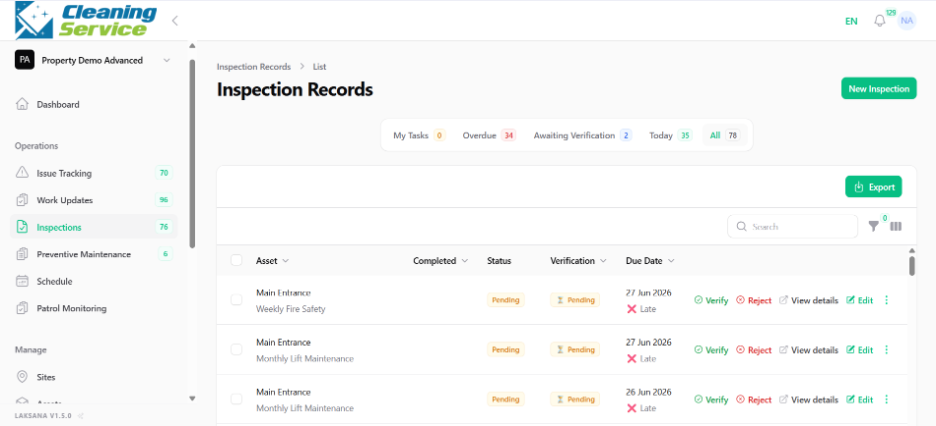
Task: Click the Issue Tracking count badge 70
Action: (164, 174)
